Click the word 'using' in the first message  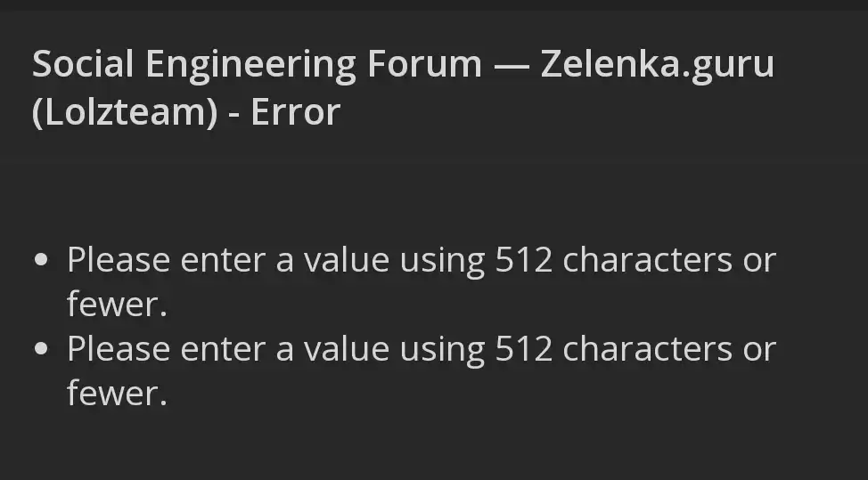coord(442,262)
